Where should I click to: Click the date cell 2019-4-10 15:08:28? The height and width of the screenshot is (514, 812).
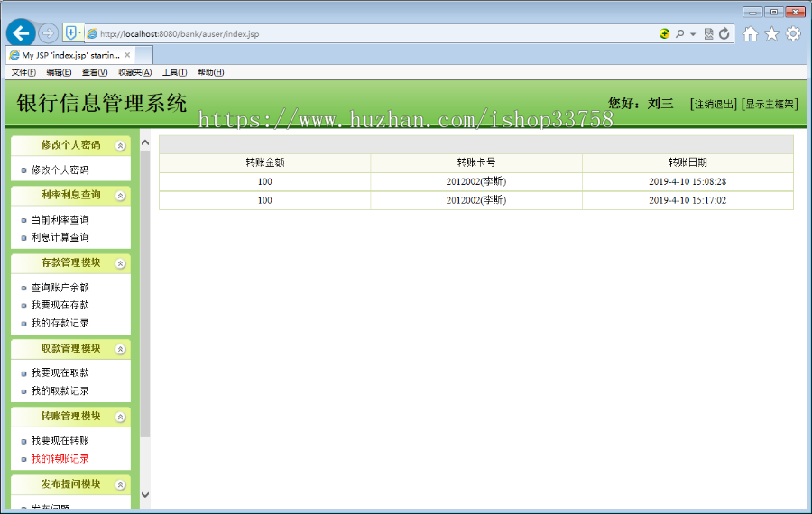[x=687, y=181]
